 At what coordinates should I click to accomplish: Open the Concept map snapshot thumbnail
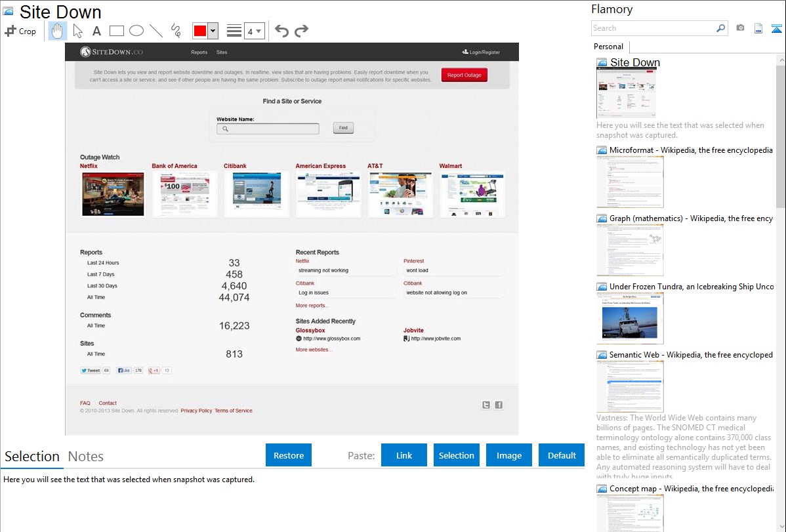tap(630, 513)
